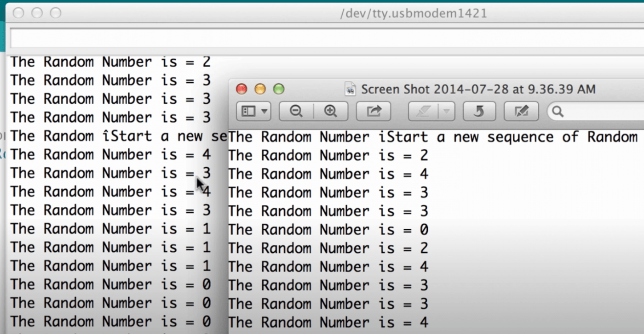Click the document proxy icon beside the title
The image size is (644, 334).
point(350,89)
